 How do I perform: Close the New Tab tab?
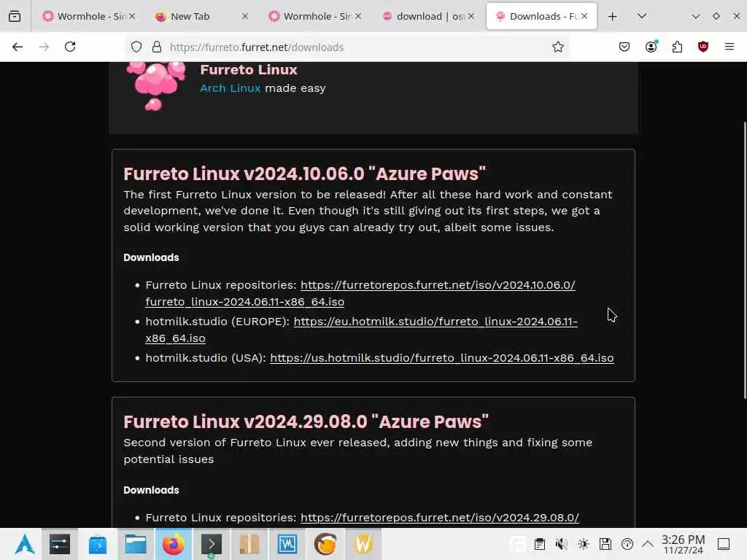245,16
